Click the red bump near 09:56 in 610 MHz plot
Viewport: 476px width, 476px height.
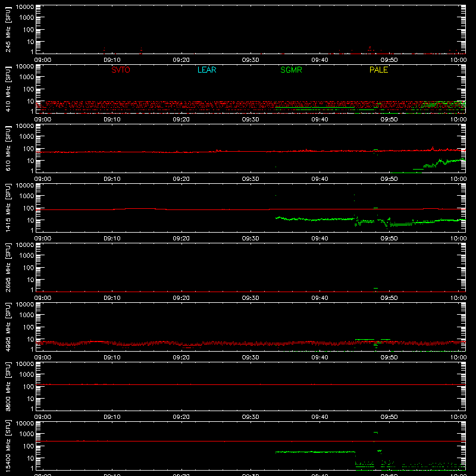tap(433, 148)
